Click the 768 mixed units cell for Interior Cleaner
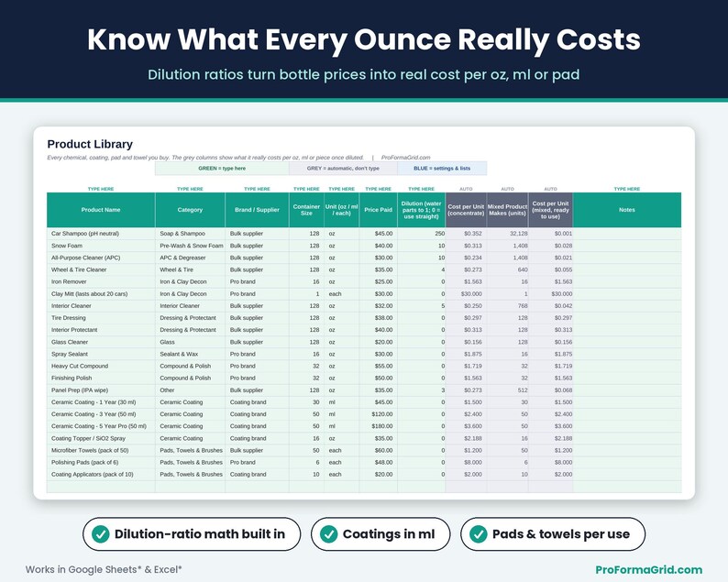The height and width of the screenshot is (582, 728). (507, 306)
